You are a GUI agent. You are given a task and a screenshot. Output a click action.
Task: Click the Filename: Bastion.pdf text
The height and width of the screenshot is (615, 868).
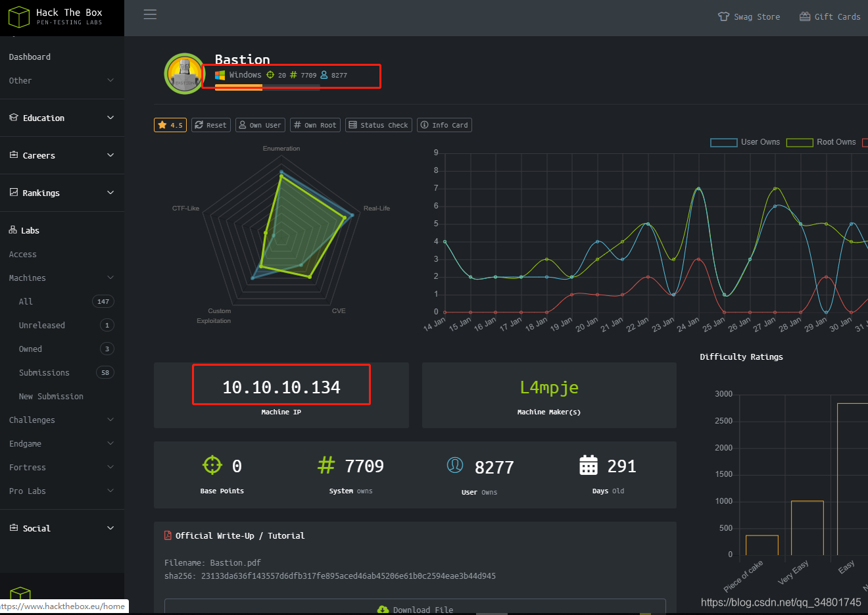tap(212, 563)
